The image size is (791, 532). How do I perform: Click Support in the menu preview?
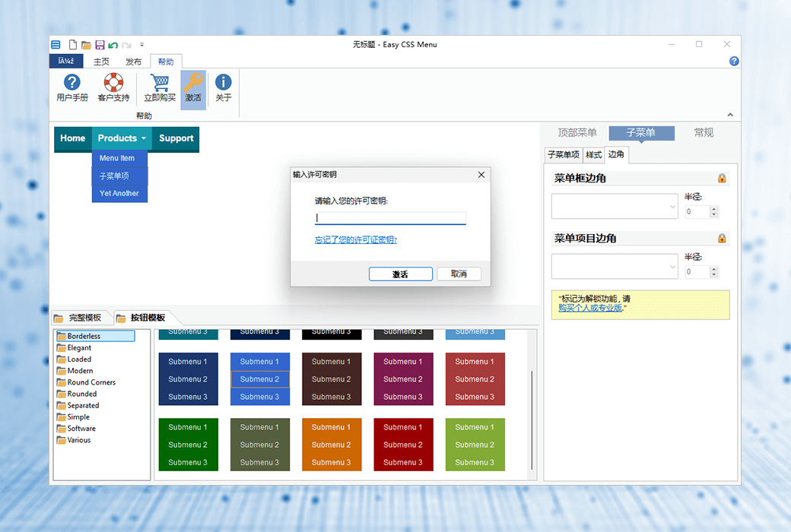coord(176,138)
